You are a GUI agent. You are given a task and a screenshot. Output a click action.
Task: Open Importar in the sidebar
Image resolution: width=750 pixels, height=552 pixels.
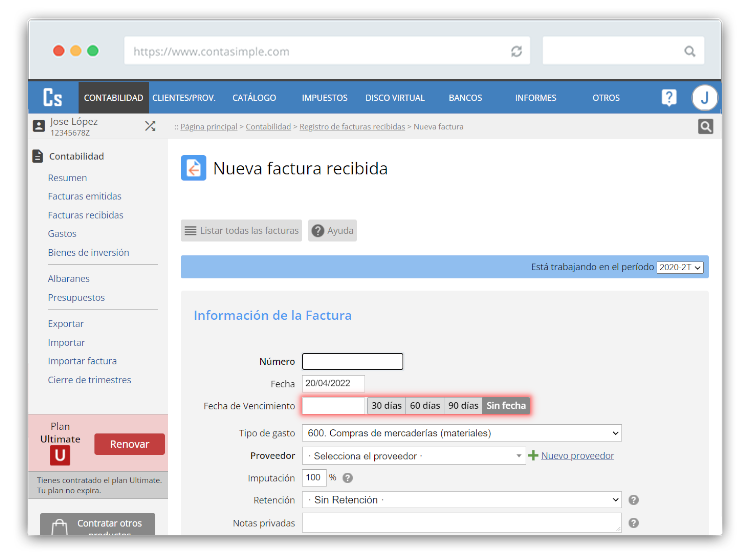point(66,342)
